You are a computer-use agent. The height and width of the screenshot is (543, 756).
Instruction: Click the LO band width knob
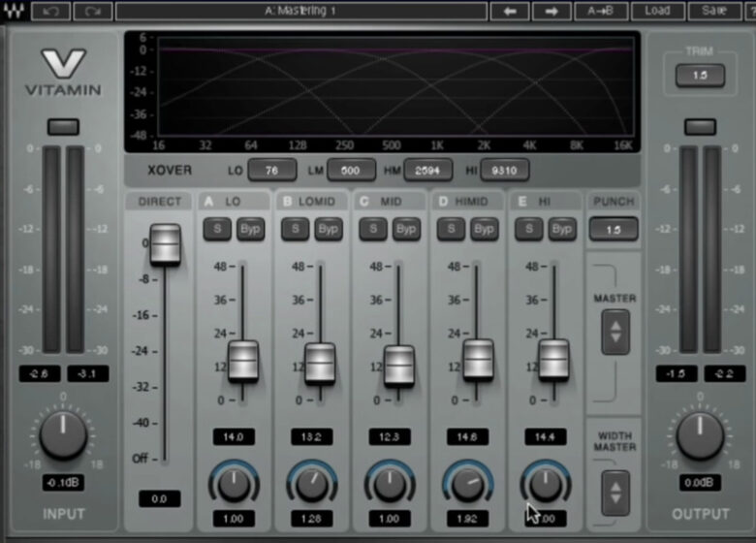coord(234,484)
